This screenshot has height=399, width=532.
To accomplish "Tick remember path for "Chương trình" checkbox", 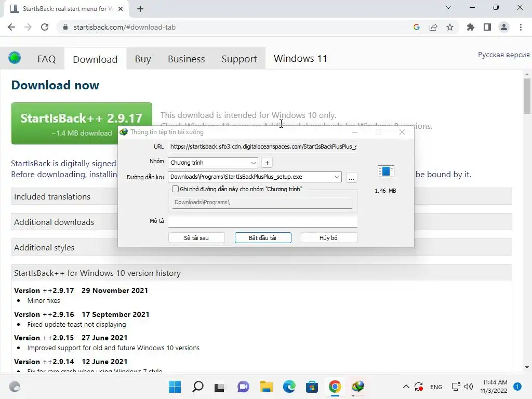I will coord(175,189).
